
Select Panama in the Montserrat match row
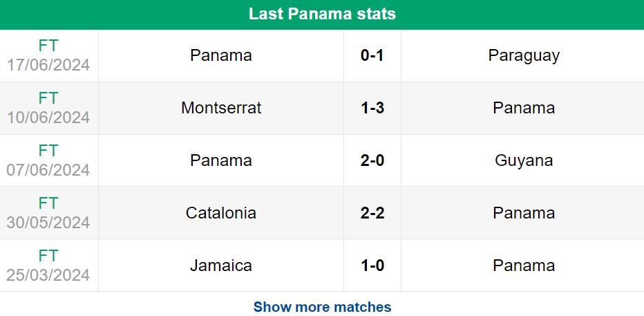coord(524,108)
